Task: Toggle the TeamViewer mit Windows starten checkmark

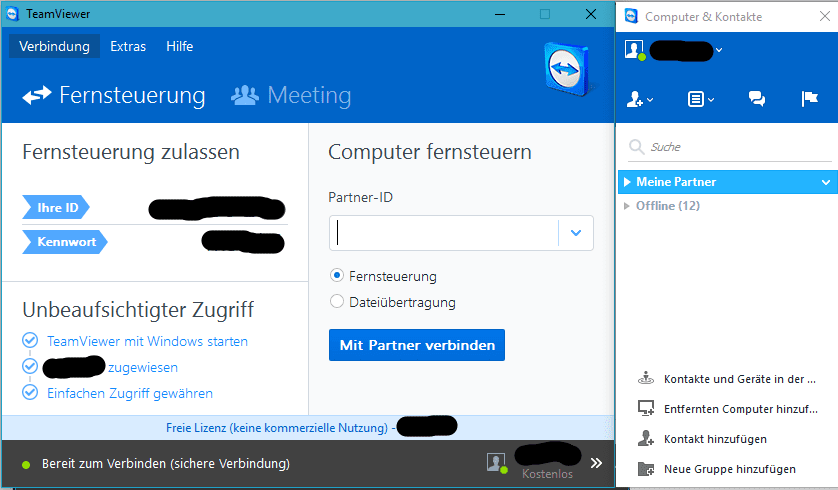Action: [30, 340]
